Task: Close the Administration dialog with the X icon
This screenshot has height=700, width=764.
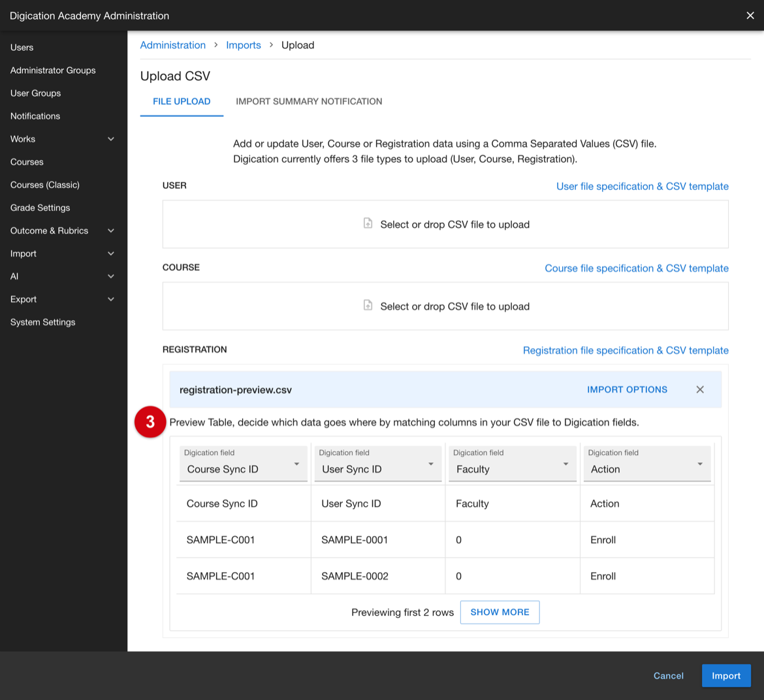Action: tap(750, 16)
